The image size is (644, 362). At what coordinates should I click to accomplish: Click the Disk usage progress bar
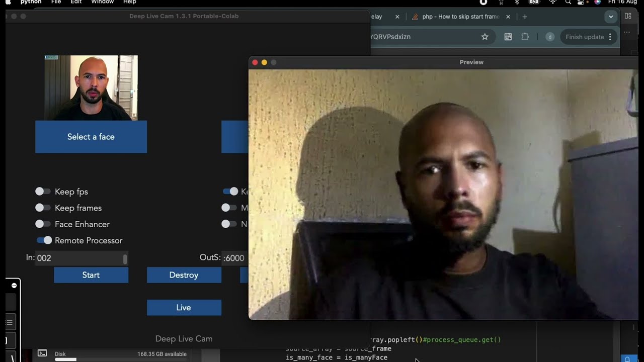tap(120, 359)
